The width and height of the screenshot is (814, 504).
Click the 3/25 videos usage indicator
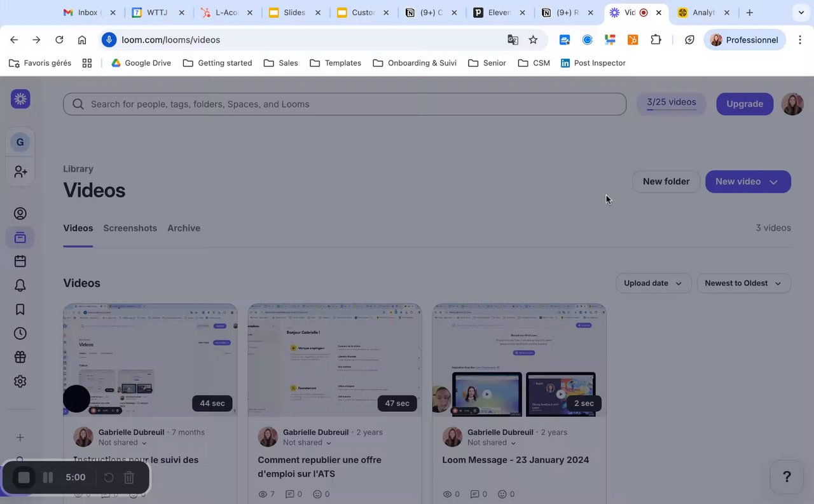[672, 104]
